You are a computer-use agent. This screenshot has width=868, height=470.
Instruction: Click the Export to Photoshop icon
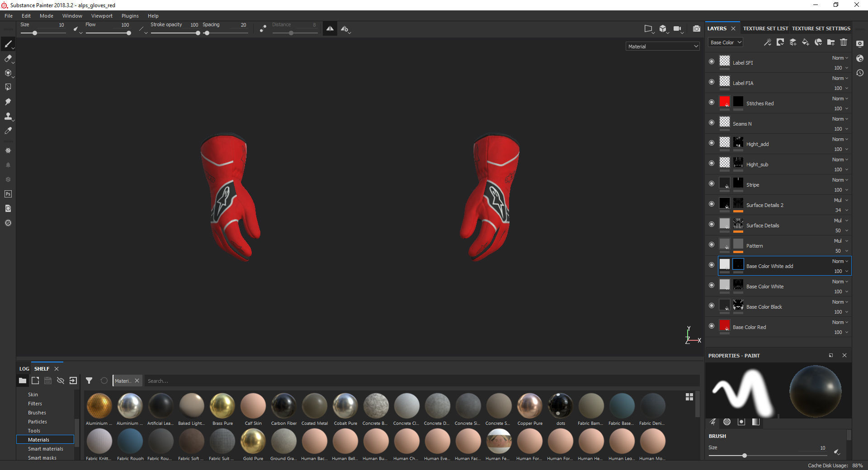click(x=8, y=194)
